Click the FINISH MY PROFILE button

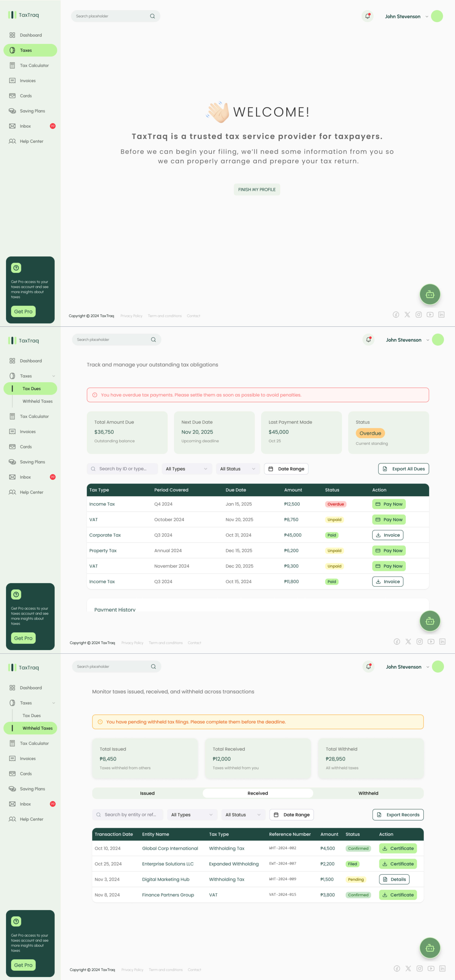[257, 189]
